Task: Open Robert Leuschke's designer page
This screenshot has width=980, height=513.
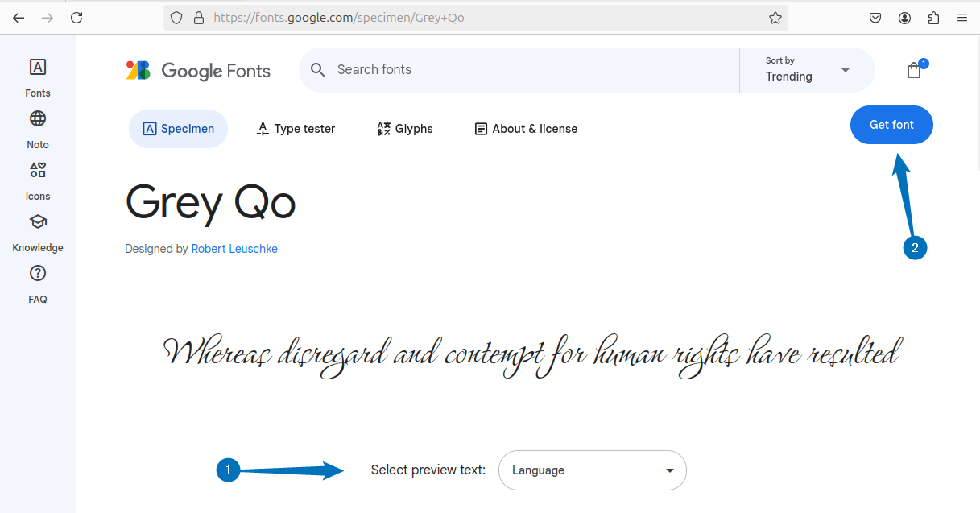Action: click(234, 249)
